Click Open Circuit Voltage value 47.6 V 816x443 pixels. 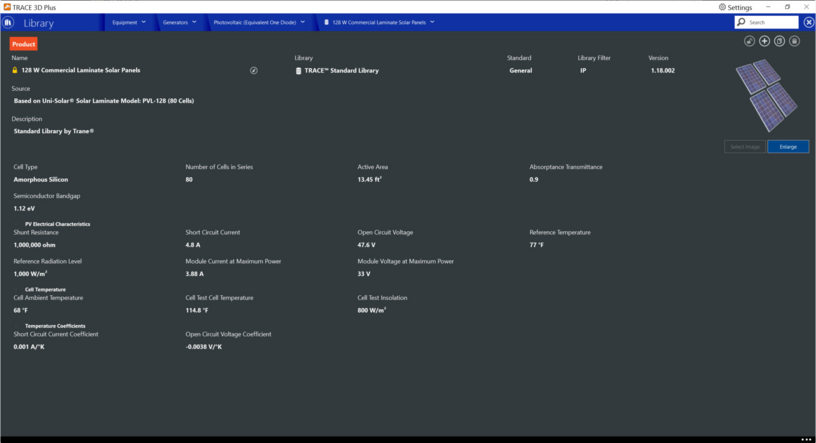tap(366, 245)
